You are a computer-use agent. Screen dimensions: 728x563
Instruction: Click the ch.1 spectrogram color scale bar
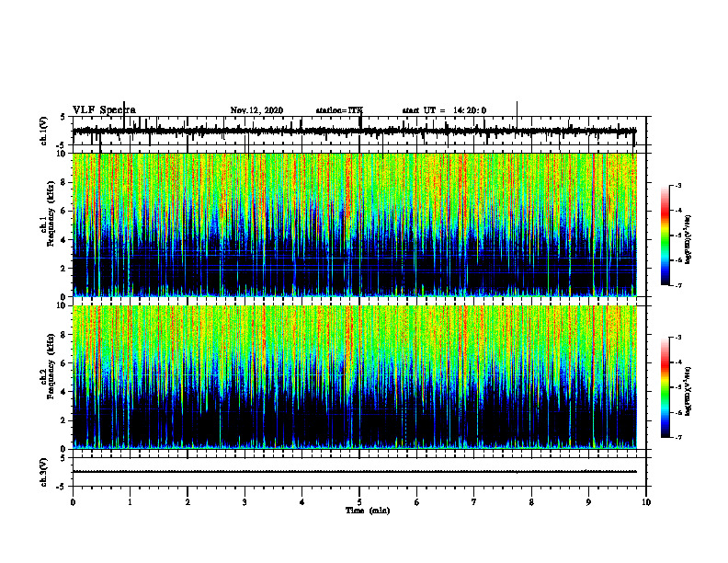665,236
